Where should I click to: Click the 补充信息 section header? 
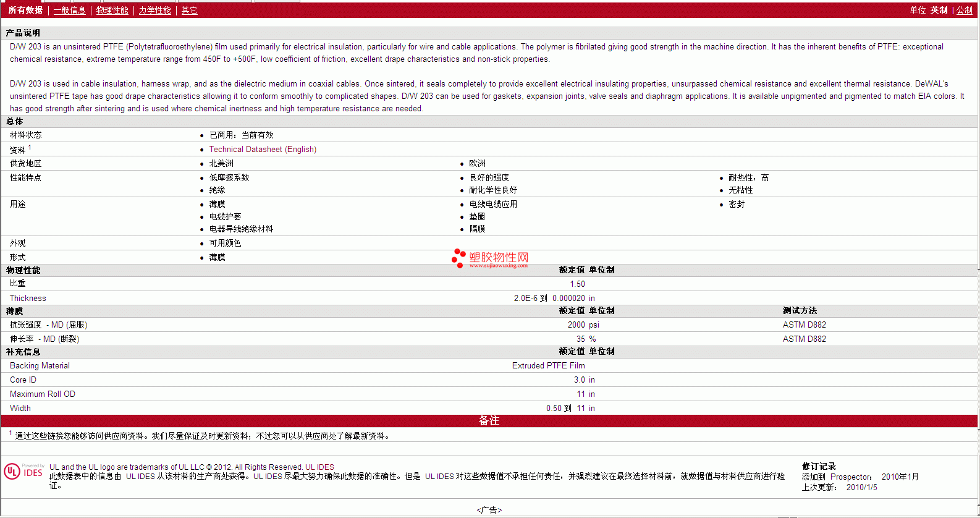[x=23, y=352]
